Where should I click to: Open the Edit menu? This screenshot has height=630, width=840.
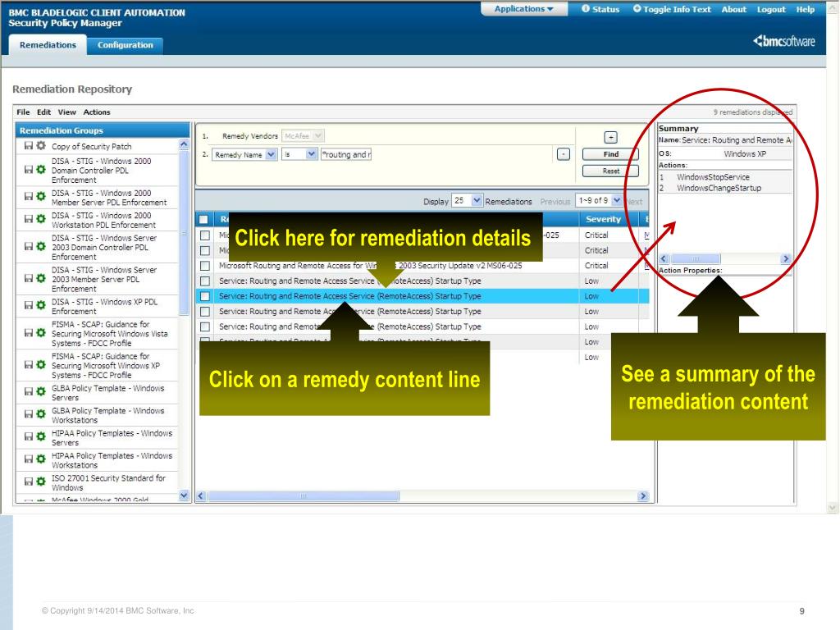(x=44, y=112)
